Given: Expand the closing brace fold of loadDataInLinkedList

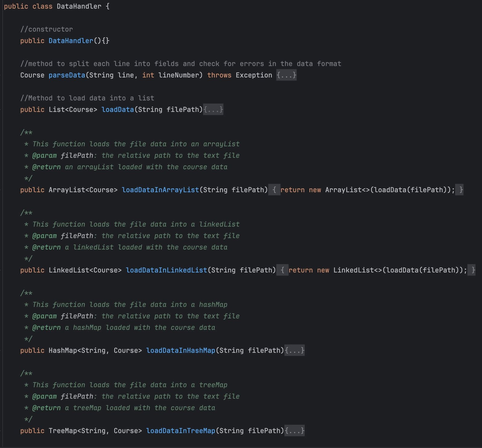Looking at the screenshot, I should [x=472, y=270].
